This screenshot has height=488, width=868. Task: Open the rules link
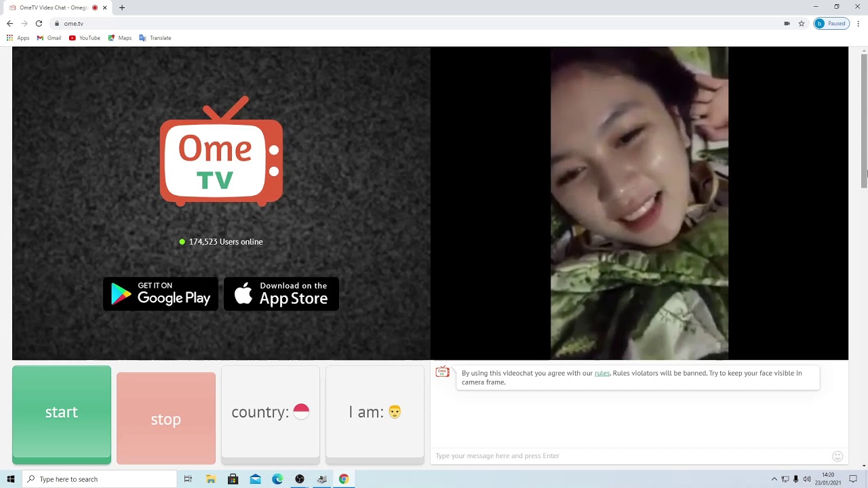pyautogui.click(x=602, y=373)
